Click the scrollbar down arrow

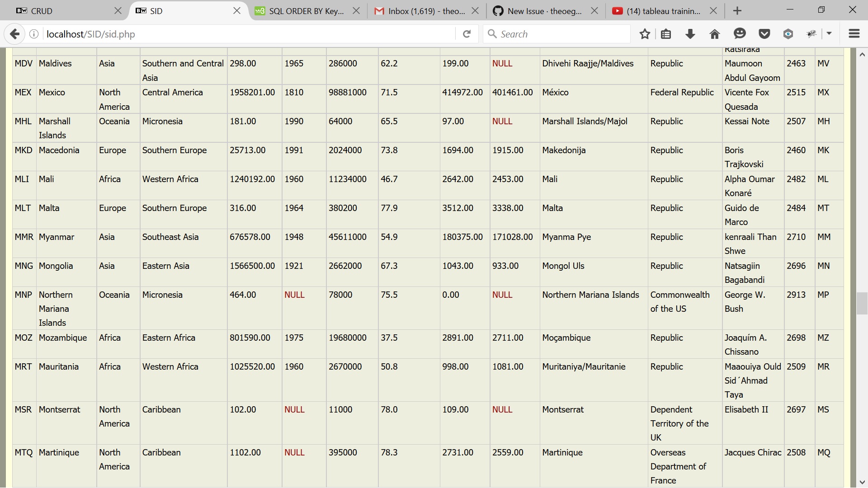[862, 482]
